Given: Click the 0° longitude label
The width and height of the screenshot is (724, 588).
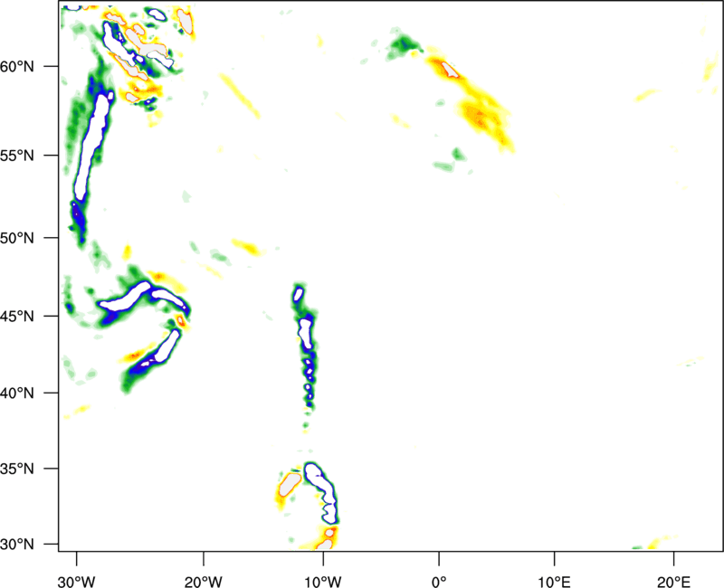Looking at the screenshot, I should [x=439, y=582].
